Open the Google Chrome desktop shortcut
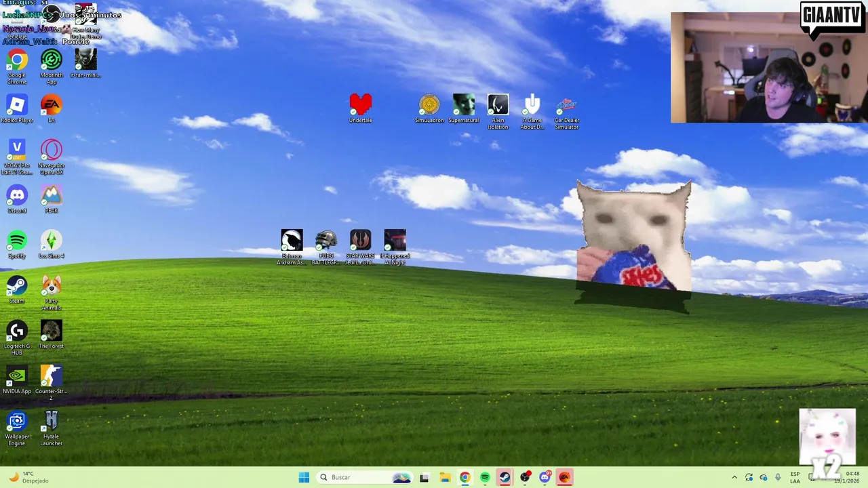 pos(17,66)
